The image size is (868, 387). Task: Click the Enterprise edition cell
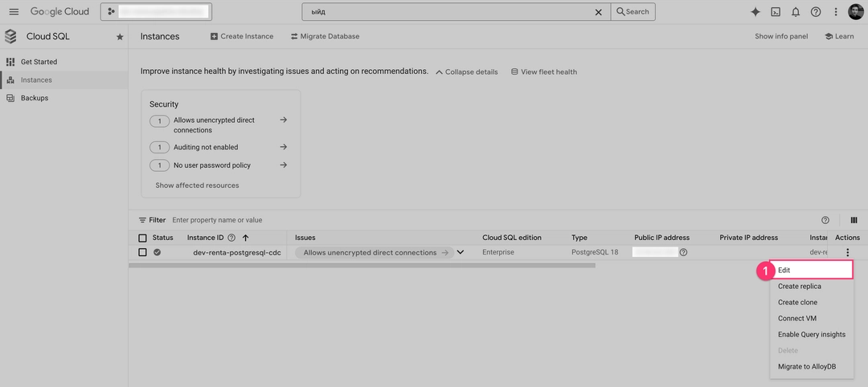pos(498,253)
